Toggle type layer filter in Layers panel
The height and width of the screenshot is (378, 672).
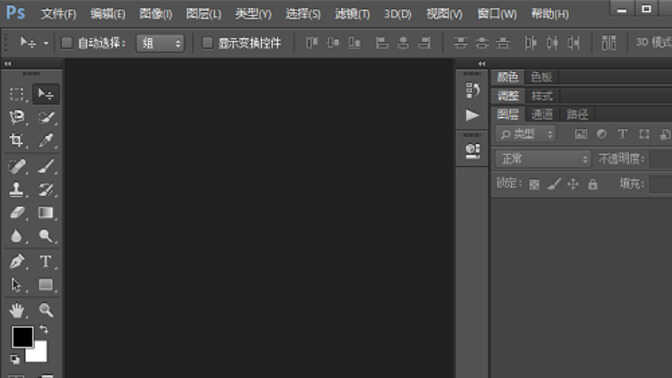622,135
